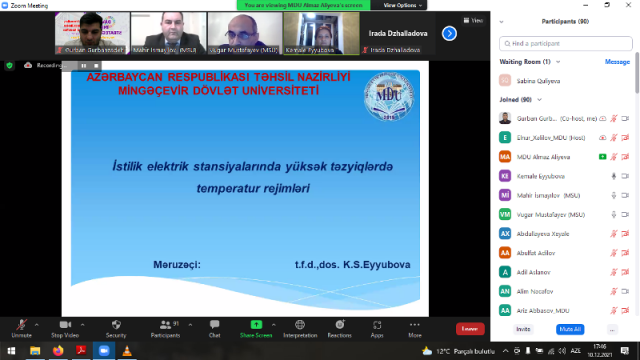The width and height of the screenshot is (640, 360).
Task: Click the green encryption shield icon
Action: [x=9, y=65]
